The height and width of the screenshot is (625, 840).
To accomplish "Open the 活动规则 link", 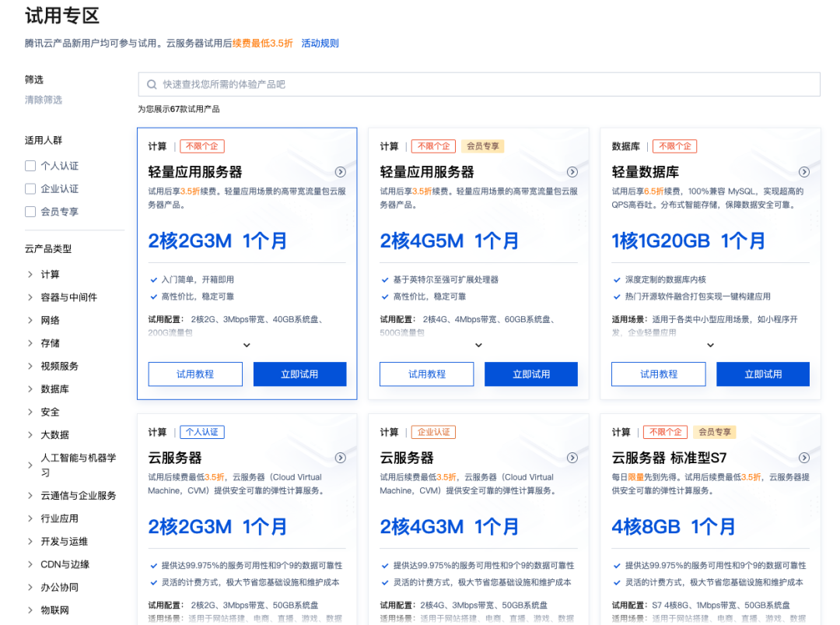I will (x=320, y=44).
